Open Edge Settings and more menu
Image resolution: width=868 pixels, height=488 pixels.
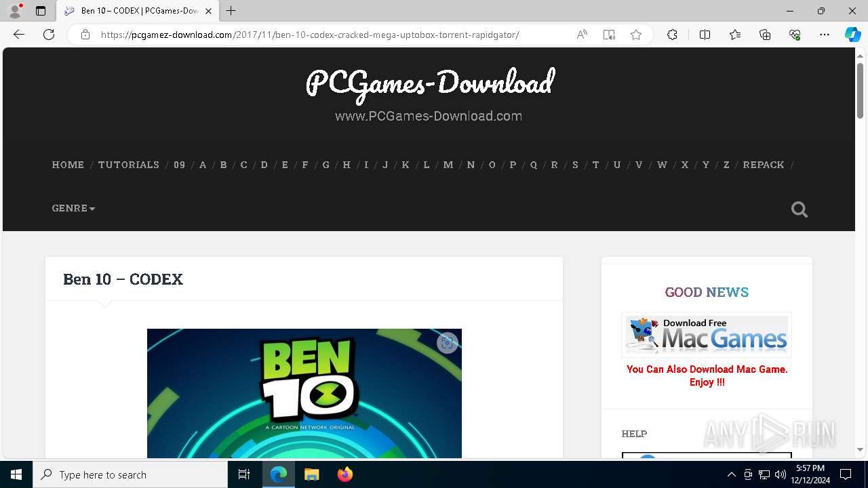coord(825,35)
